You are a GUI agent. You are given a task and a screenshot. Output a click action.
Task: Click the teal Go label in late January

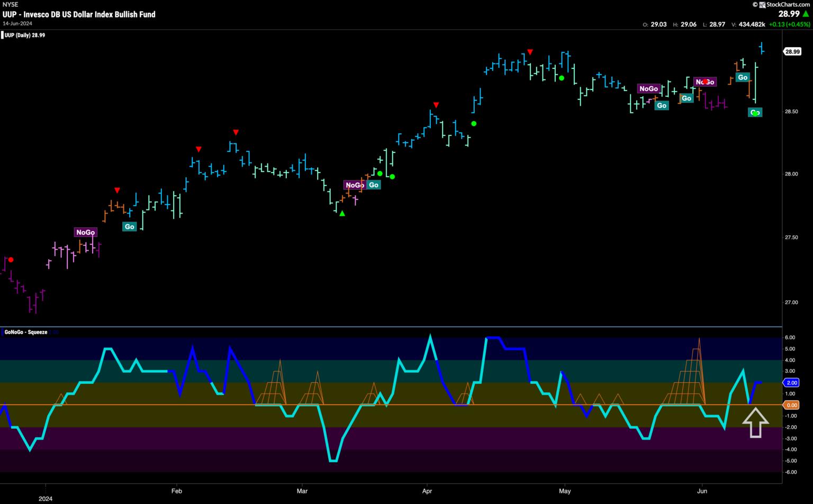[129, 226]
